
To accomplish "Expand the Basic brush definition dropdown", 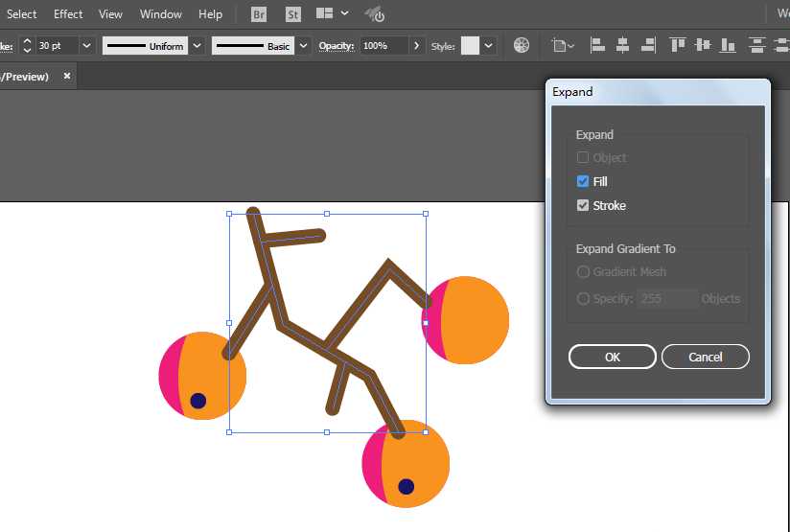I will (304, 45).
